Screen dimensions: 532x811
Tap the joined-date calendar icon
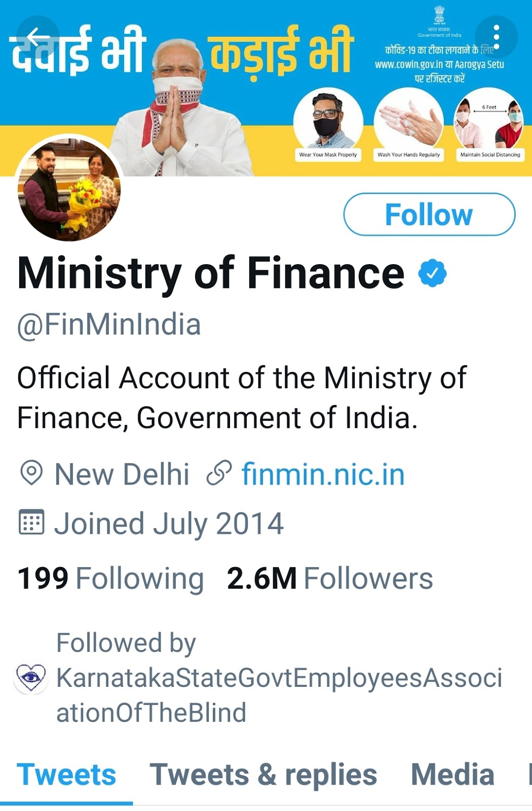pyautogui.click(x=31, y=523)
